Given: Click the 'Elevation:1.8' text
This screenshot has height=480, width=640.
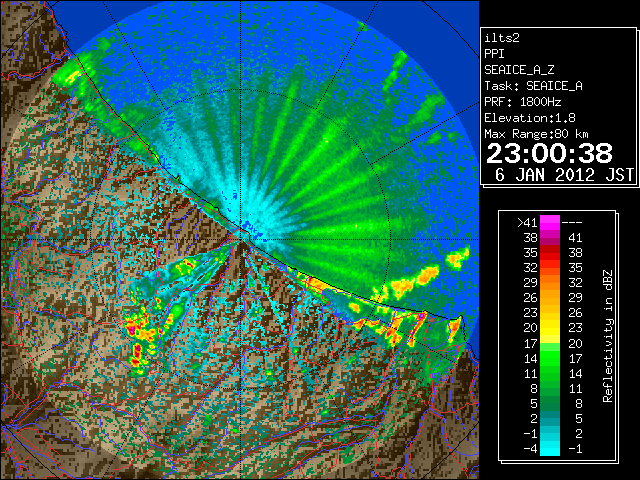Looking at the screenshot, I should (x=530, y=118).
